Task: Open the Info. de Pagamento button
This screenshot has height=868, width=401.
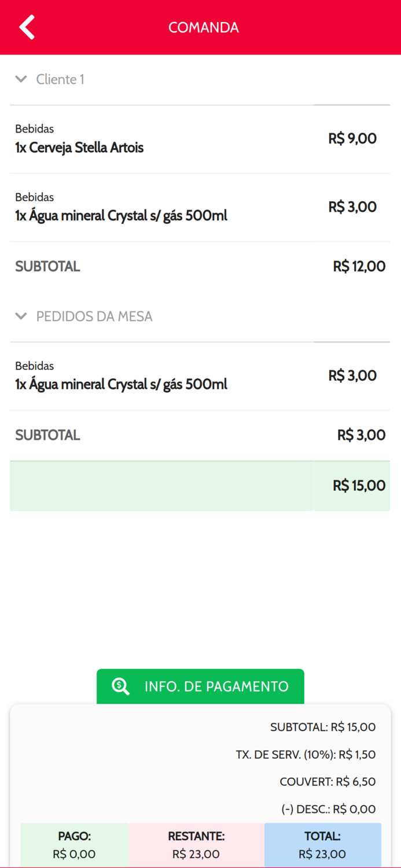Action: click(x=200, y=686)
